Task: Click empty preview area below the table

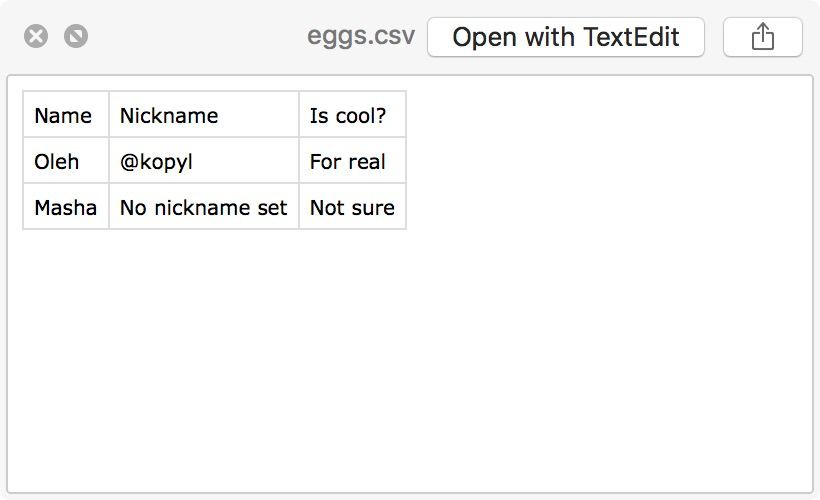Action: point(410,361)
